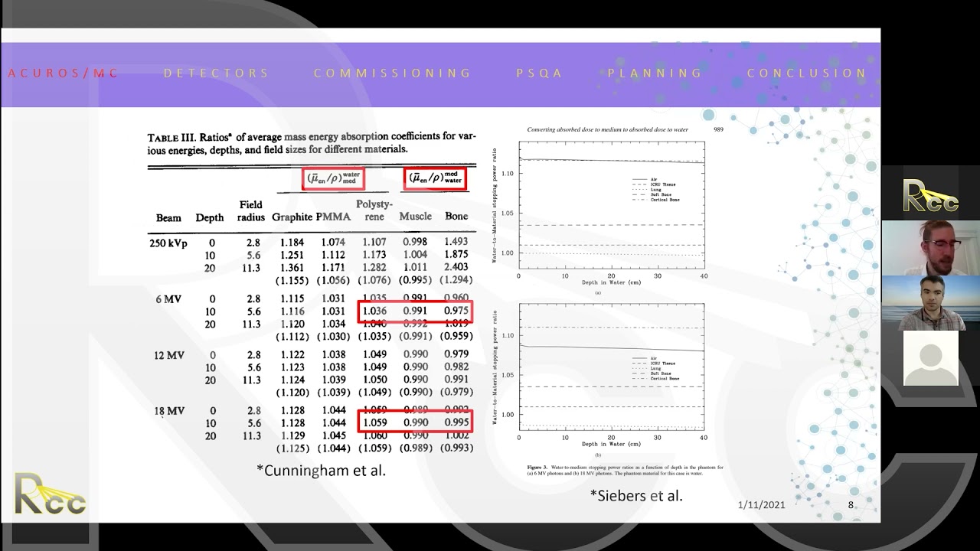Viewport: 980px width, 551px height.
Task: Click the date 1/11/2021 on the slide
Action: pos(761,505)
